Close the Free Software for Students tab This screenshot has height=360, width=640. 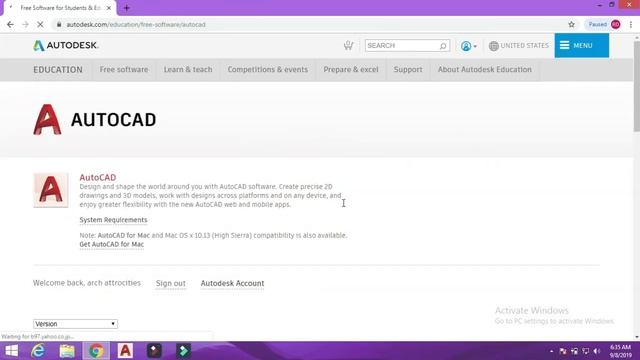[x=109, y=8]
